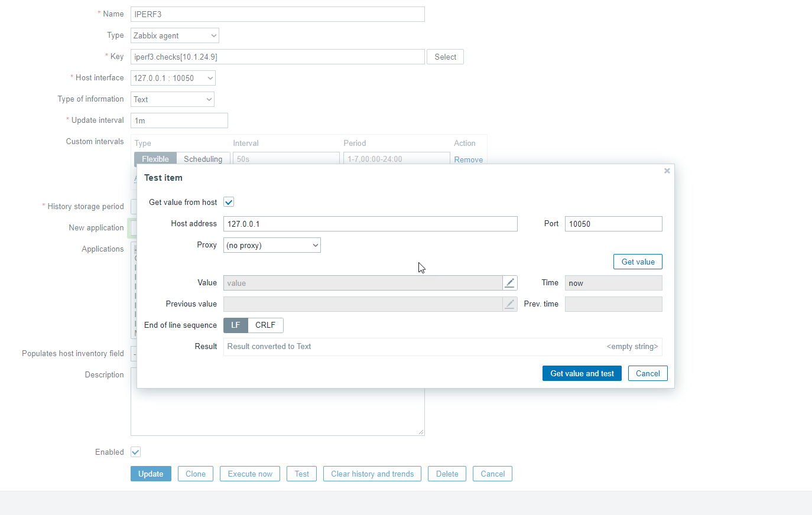Screen dimensions: 812x515
Task: Click the pencil icon next to Value field
Action: (509, 283)
